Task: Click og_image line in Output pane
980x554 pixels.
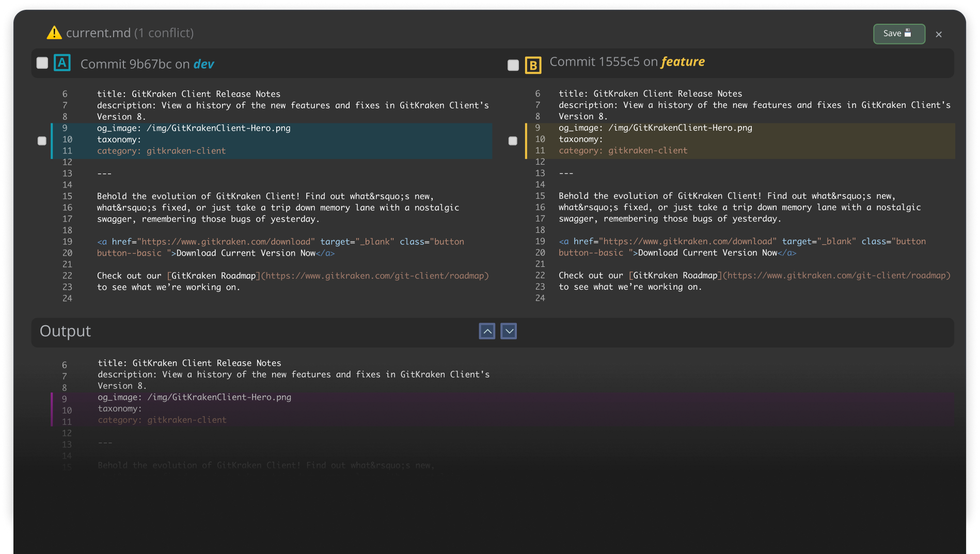Action: coord(195,397)
